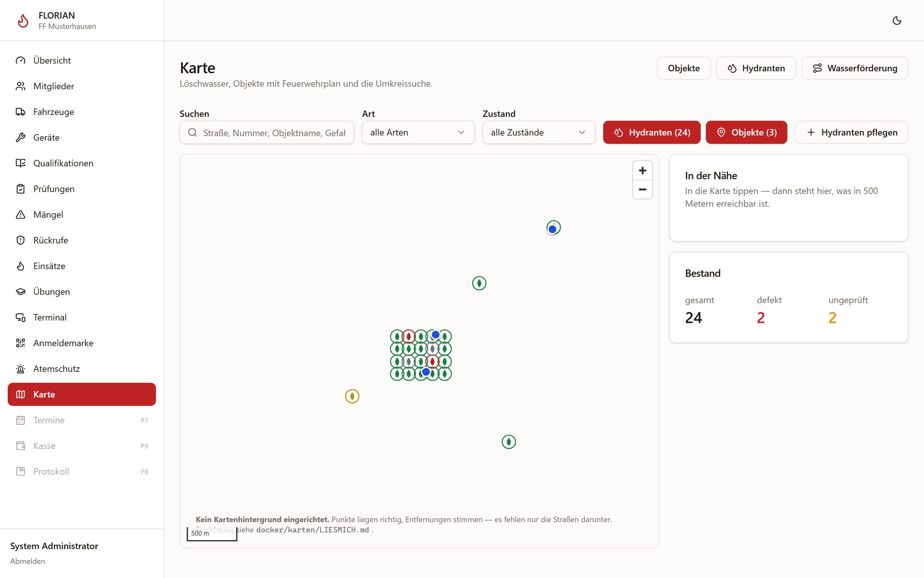Open the Mitglieder section

click(82, 86)
